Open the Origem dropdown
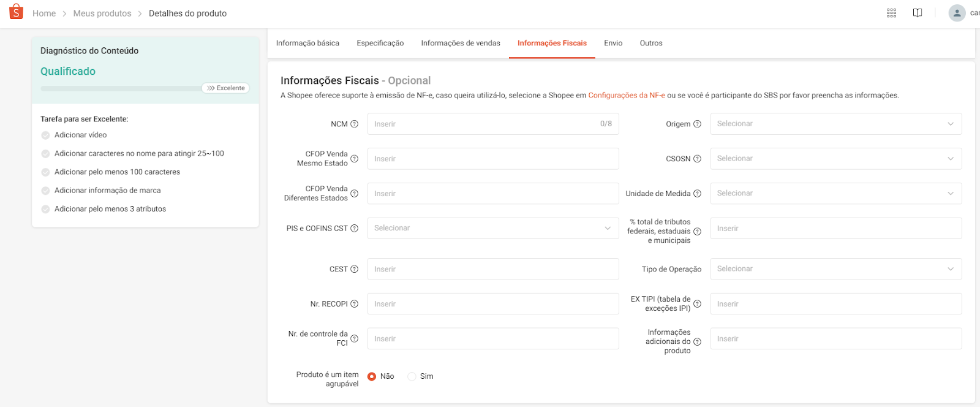The image size is (980, 407). 835,123
